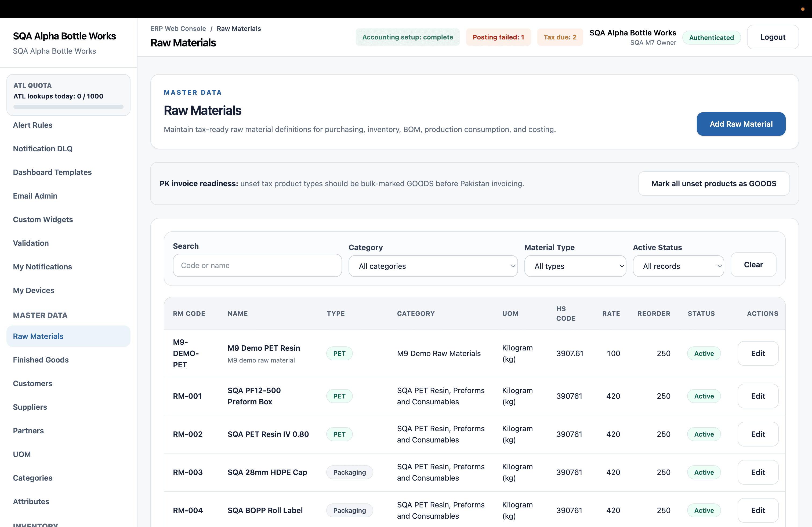812x527 pixels.
Task: Clear the raw material filters
Action: click(x=753, y=265)
